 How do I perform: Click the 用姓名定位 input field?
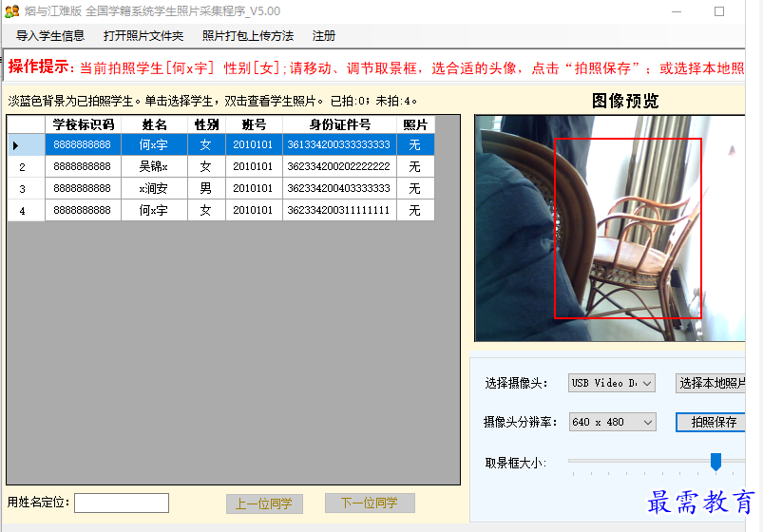[x=122, y=503]
